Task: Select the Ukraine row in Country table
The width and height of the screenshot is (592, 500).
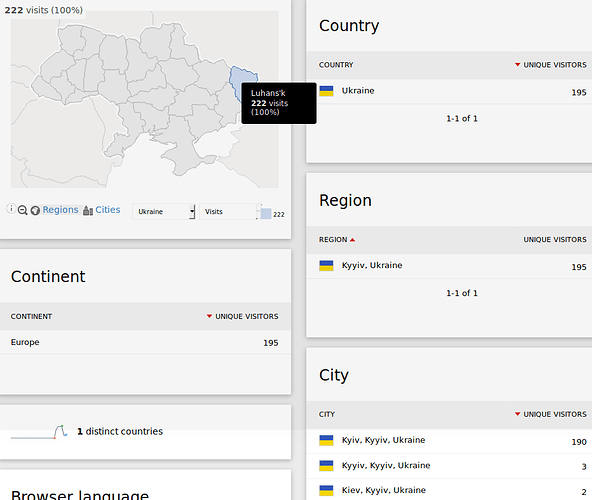Action: coord(449,91)
